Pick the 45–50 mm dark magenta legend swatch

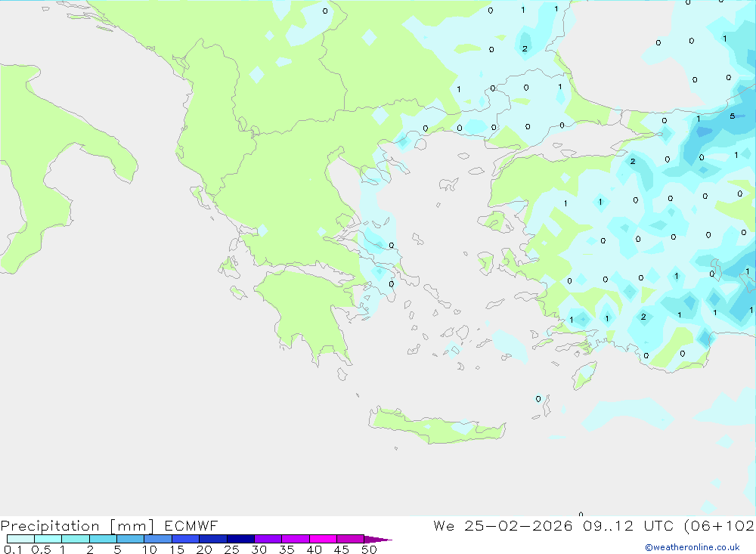(350, 539)
